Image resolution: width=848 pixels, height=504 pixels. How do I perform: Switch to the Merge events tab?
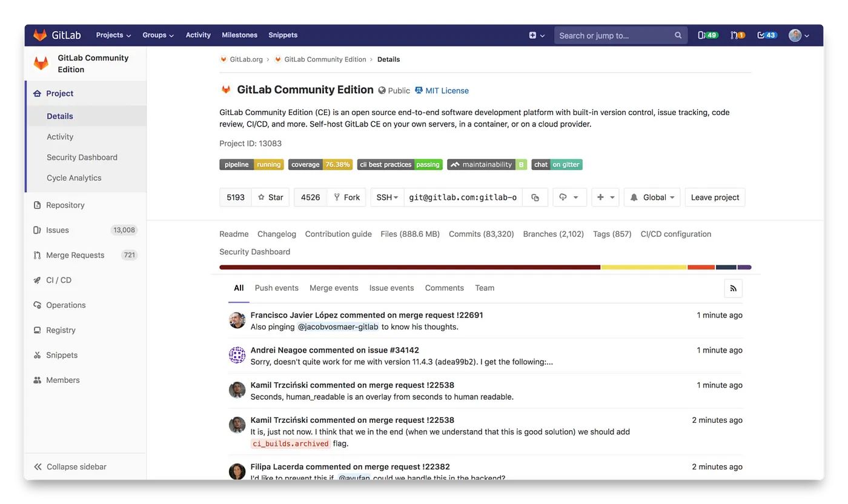[x=334, y=288]
